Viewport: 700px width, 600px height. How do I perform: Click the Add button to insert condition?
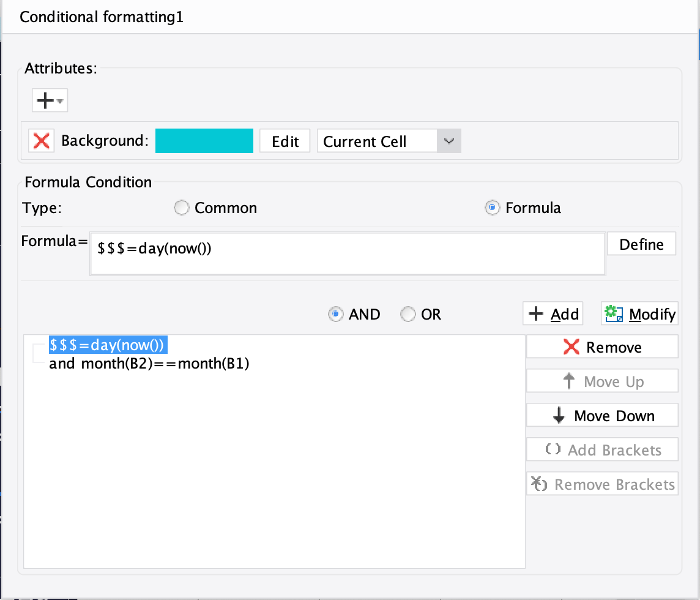click(x=553, y=313)
